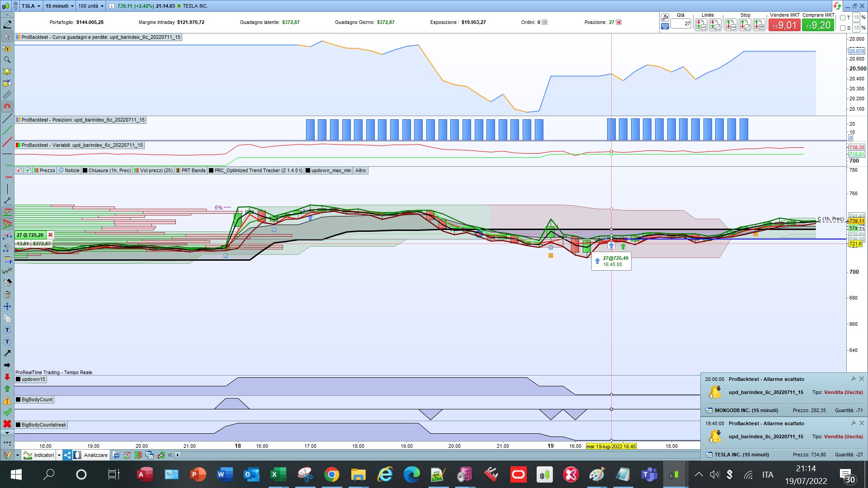Image resolution: width=868 pixels, height=488 pixels.
Task: Click the blue share icon in bottom toolbar
Action: click(67, 455)
